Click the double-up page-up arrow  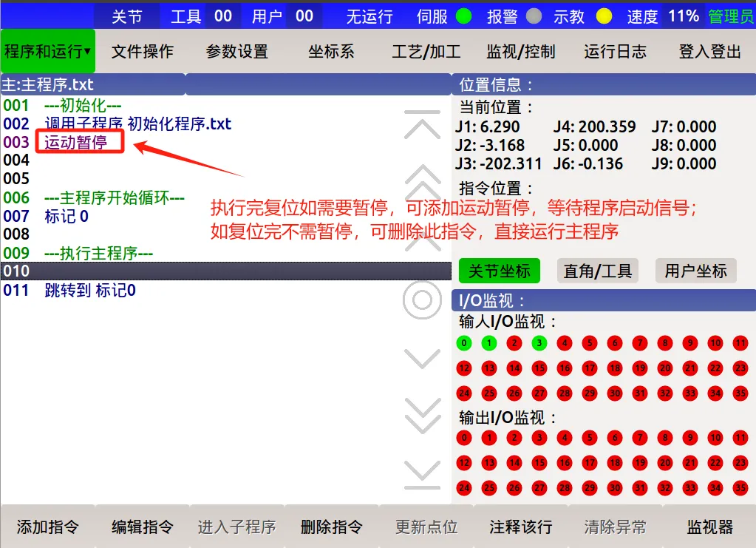(423, 181)
